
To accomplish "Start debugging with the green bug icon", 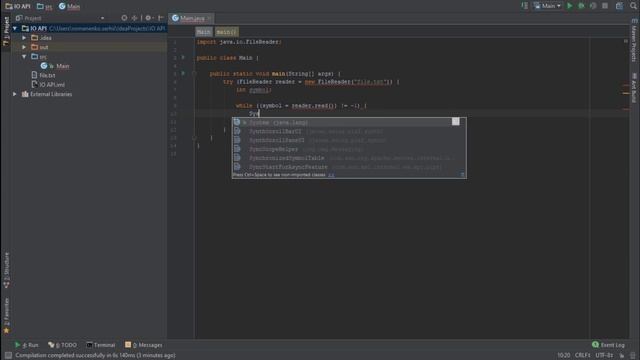I will tap(581, 6).
